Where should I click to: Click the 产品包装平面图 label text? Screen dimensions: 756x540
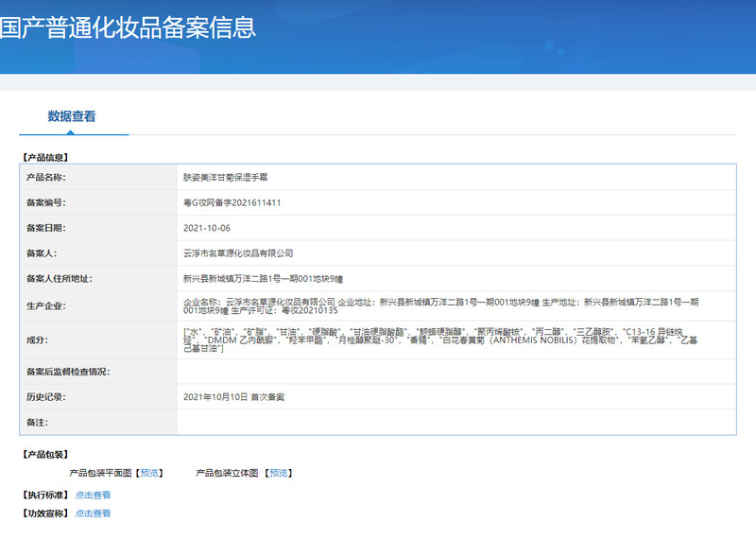tap(100, 473)
